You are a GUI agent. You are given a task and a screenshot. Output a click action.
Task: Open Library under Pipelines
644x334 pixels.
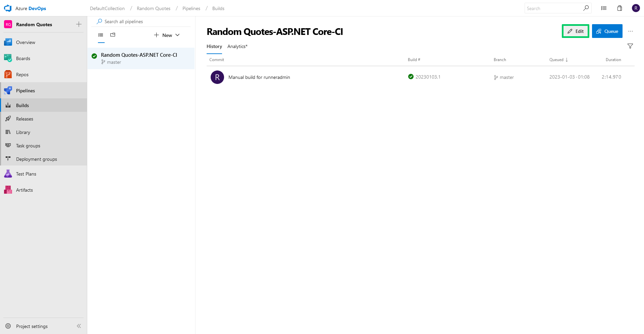click(44, 132)
